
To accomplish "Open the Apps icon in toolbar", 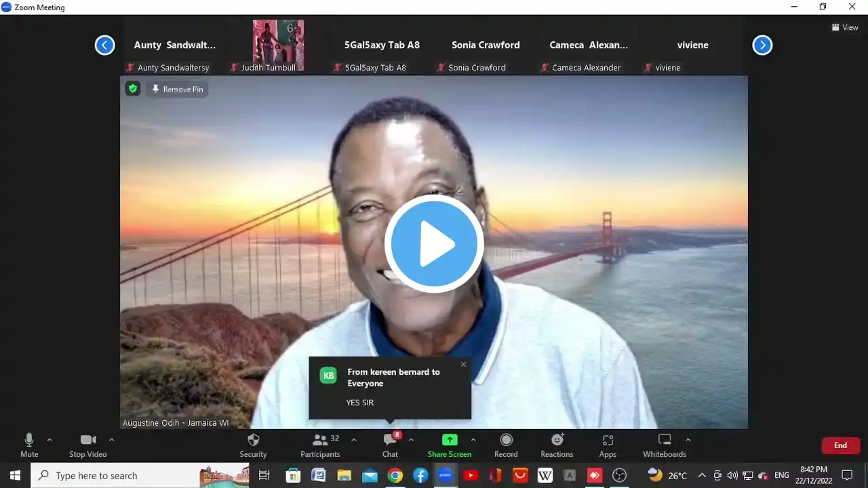I will pyautogui.click(x=608, y=441).
